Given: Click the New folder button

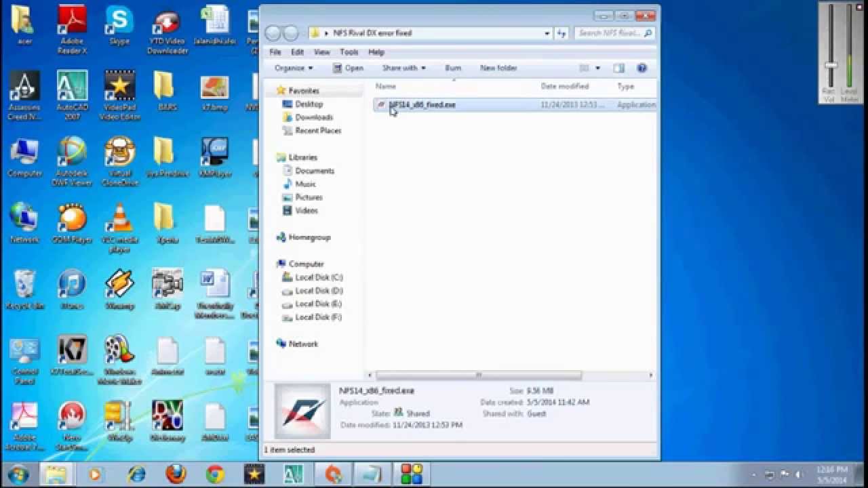Looking at the screenshot, I should [498, 68].
